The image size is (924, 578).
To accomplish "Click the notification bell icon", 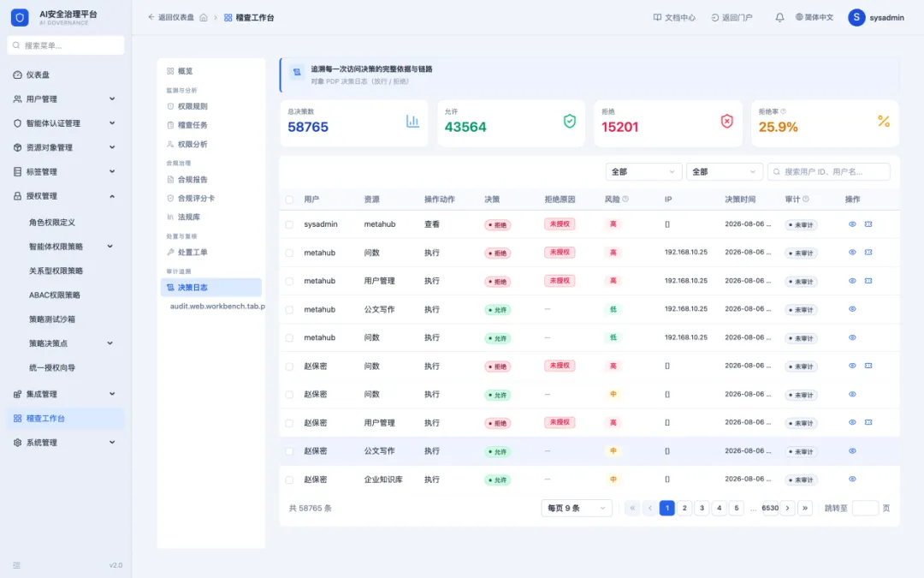I will (x=779, y=18).
